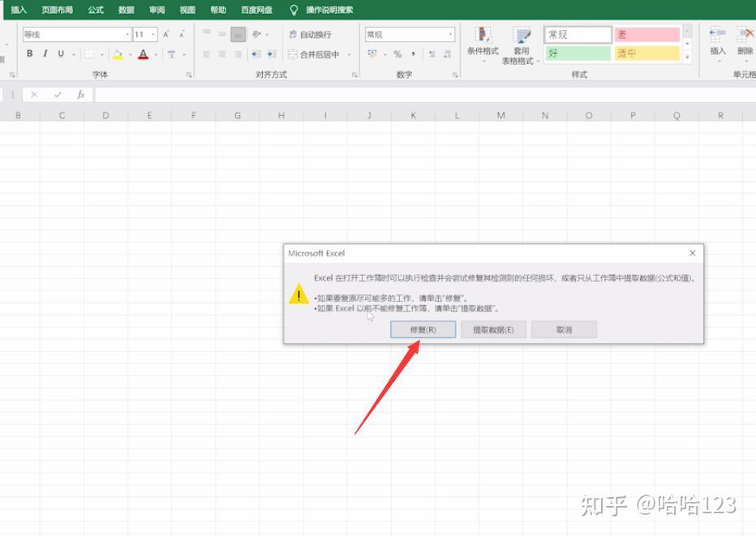Open the 插入 ribbon tab

tap(19, 10)
